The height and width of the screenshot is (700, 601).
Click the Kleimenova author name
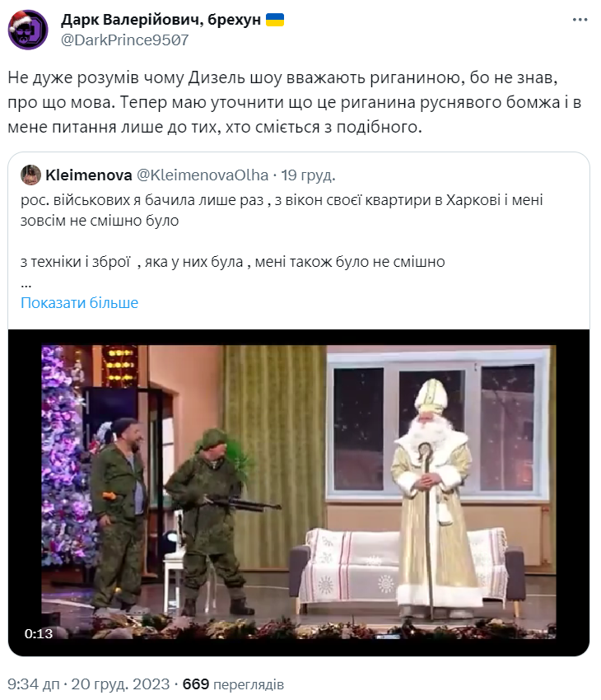[x=88, y=175]
